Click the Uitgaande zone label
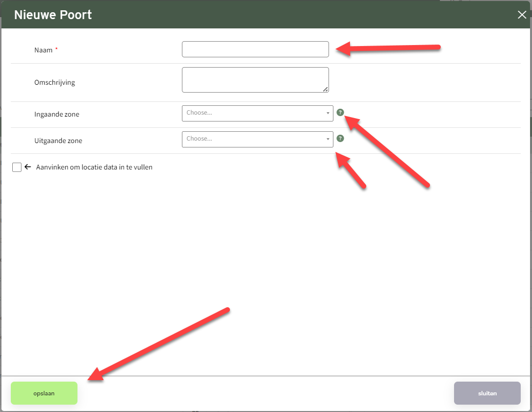Screen dimensions: 532x412 58,141
